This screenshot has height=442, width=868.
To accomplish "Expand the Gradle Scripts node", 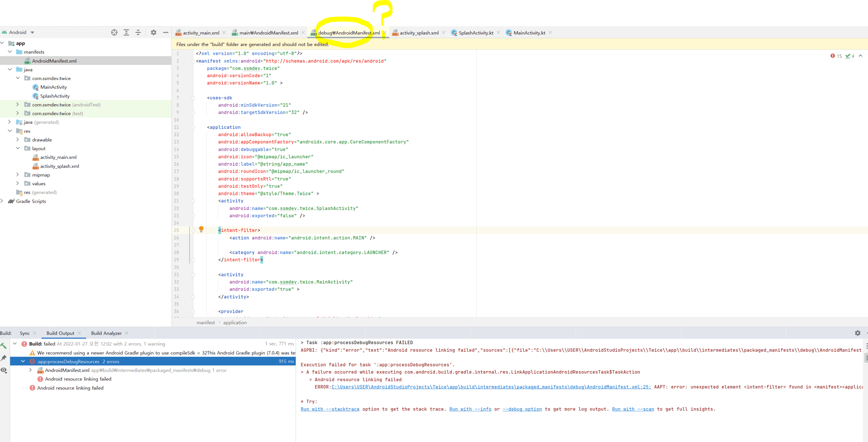I will [x=2, y=201].
